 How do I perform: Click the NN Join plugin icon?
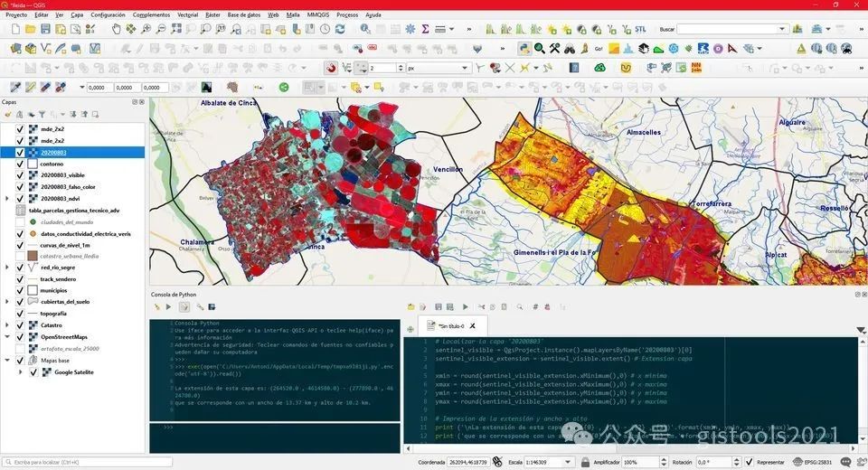(696, 68)
